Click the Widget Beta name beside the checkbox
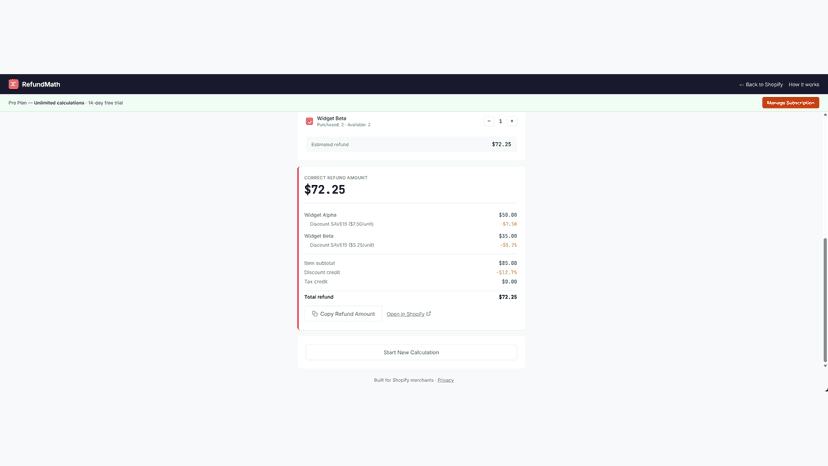This screenshot has height=466, width=828. point(331,118)
